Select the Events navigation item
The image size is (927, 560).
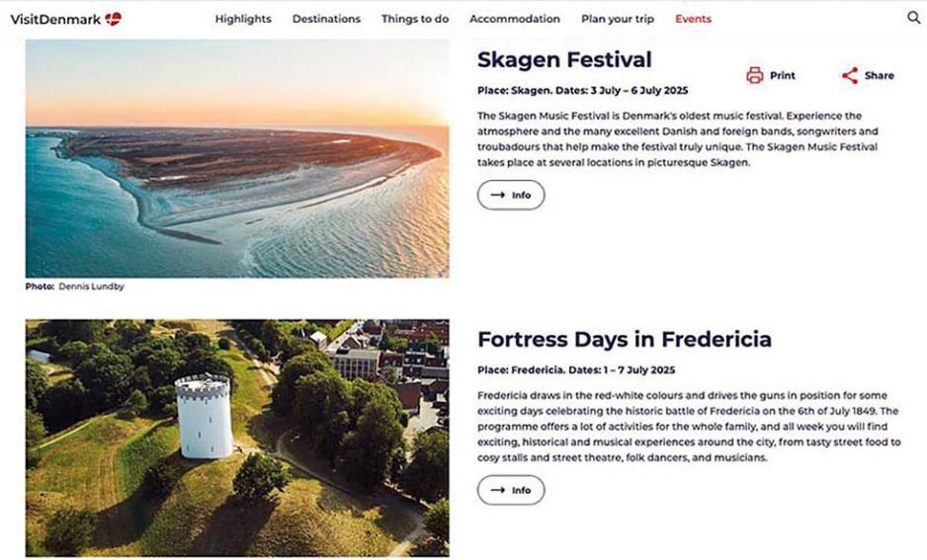coord(693,19)
